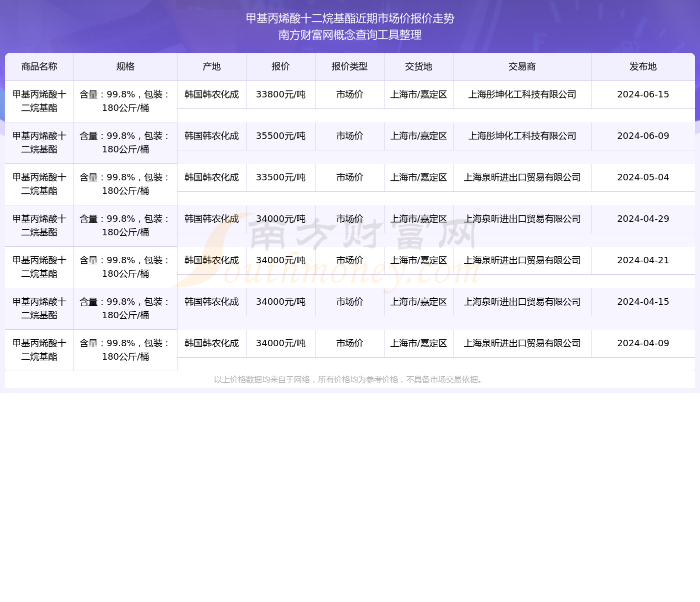Viewport: 700px width, 602px height.
Task: Click 上海泉昕进出口贸易有限公司 in the 2024-04-09 row
Action: [522, 343]
